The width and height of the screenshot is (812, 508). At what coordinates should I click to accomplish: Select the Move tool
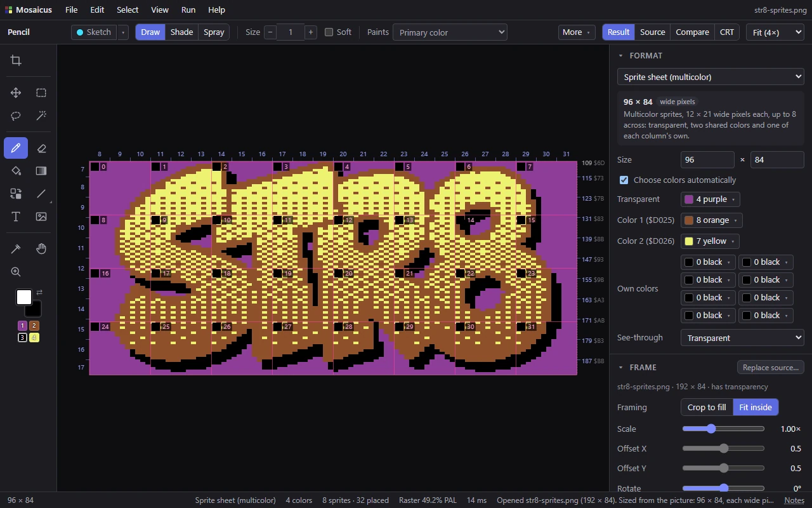(16, 93)
